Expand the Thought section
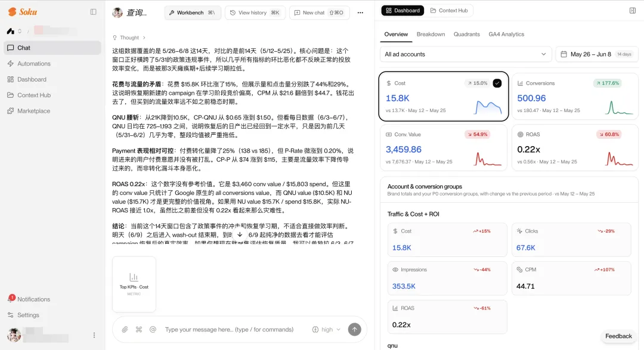The width and height of the screenshot is (644, 350). pyautogui.click(x=129, y=38)
